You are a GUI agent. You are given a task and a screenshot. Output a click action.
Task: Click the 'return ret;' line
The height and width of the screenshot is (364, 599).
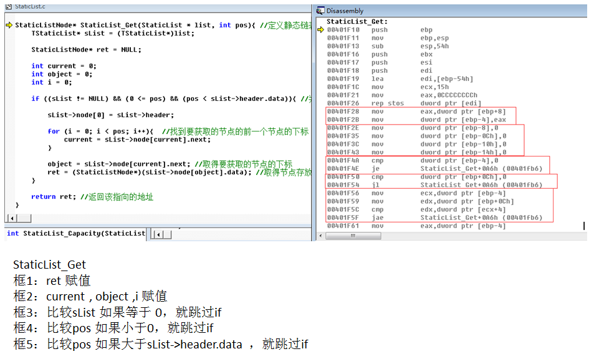[x=92, y=197]
